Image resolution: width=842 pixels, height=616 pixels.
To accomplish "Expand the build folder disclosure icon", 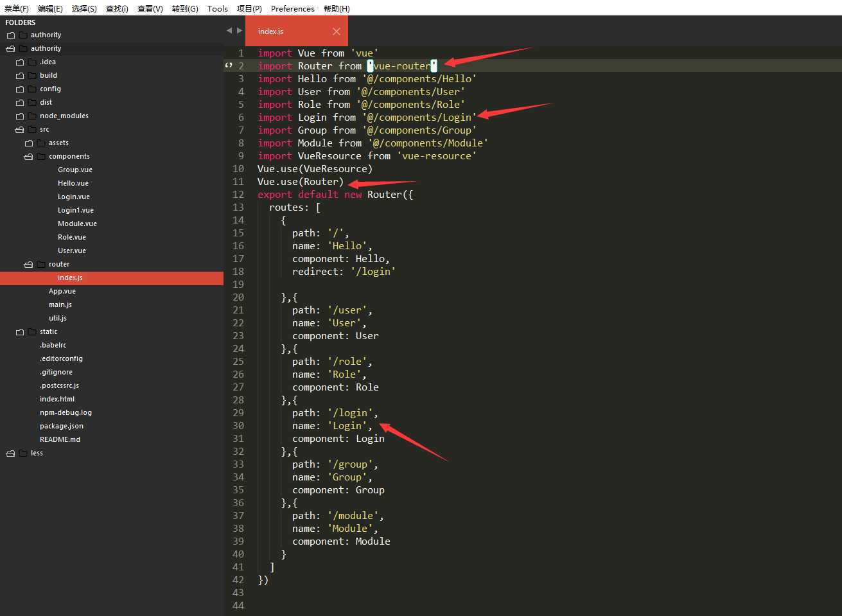I will pyautogui.click(x=20, y=76).
